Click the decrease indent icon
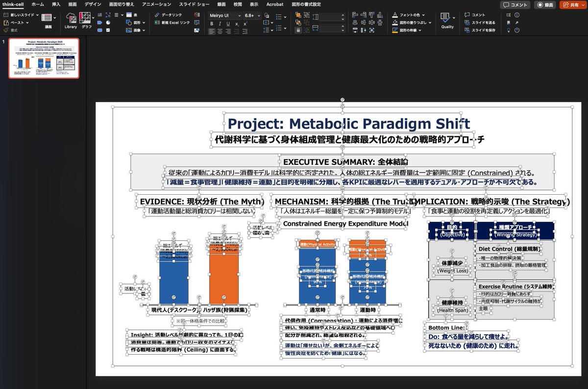The image size is (588, 389). [x=236, y=31]
